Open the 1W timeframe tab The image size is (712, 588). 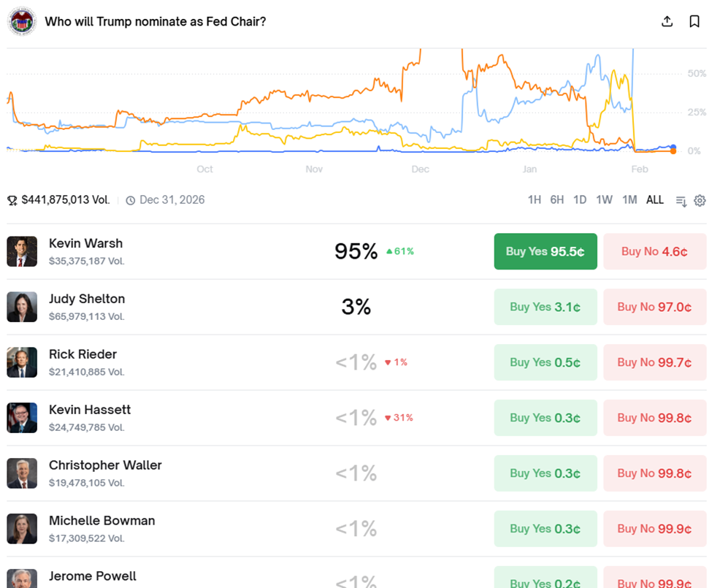[x=604, y=199]
